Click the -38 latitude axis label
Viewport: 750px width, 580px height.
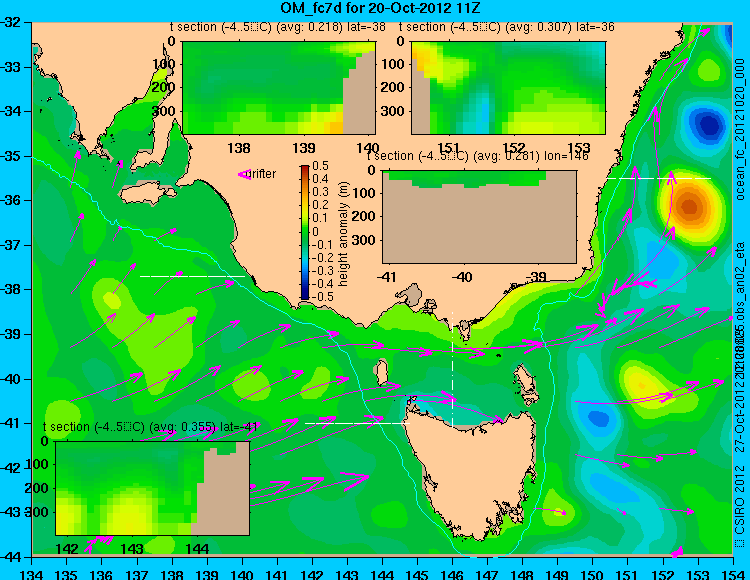(11, 290)
